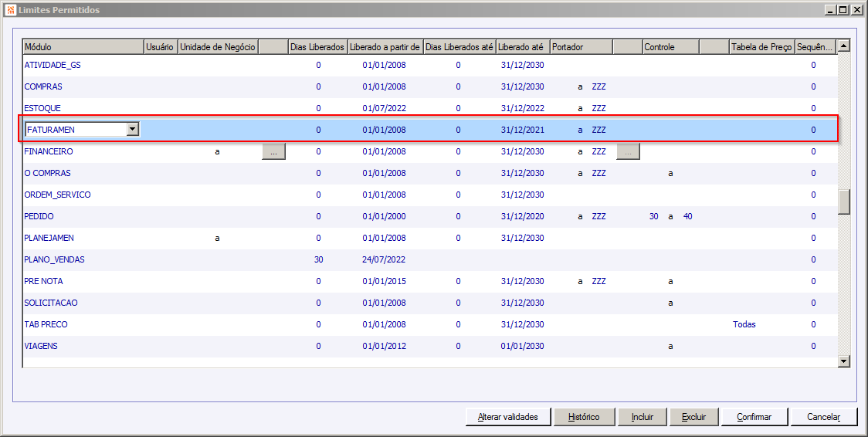Select the PLANO_VENDAS module row

pyautogui.click(x=429, y=259)
